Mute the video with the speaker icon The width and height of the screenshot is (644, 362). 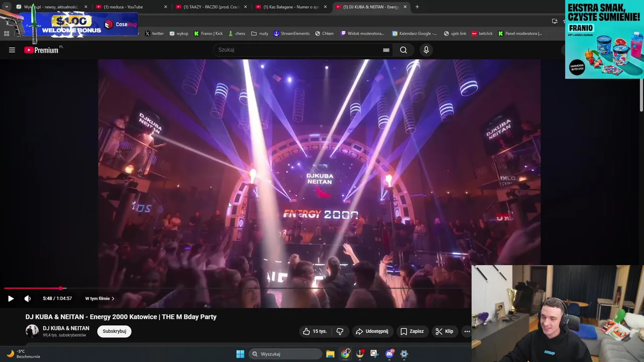coord(28,299)
